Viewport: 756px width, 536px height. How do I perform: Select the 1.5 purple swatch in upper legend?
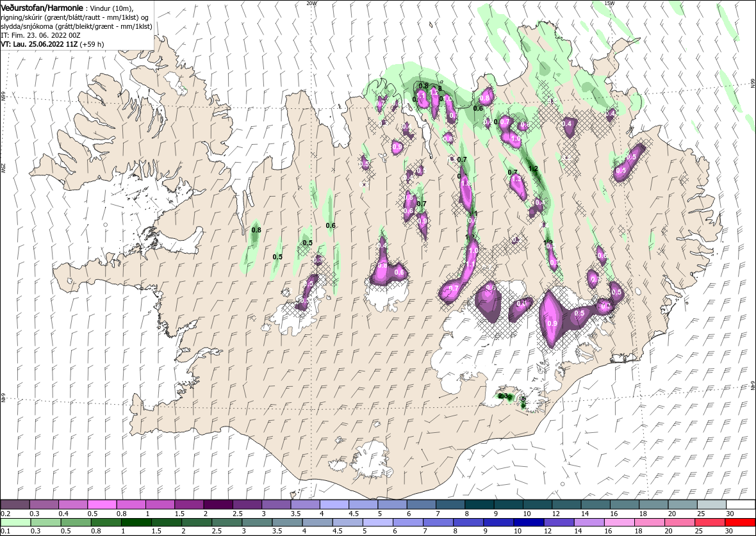[x=189, y=504]
